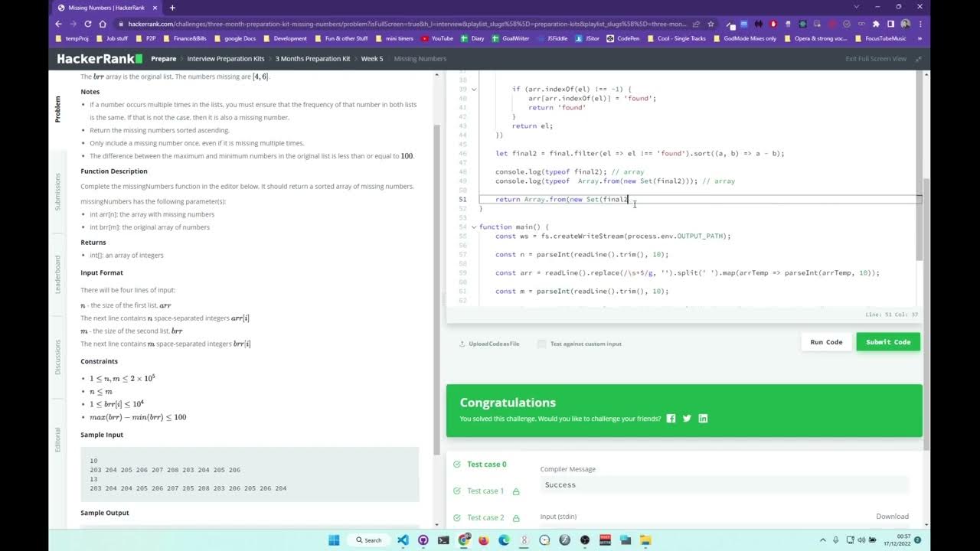Open the Submissions side tab
Screen dimensions: 980x551
coord(57,191)
